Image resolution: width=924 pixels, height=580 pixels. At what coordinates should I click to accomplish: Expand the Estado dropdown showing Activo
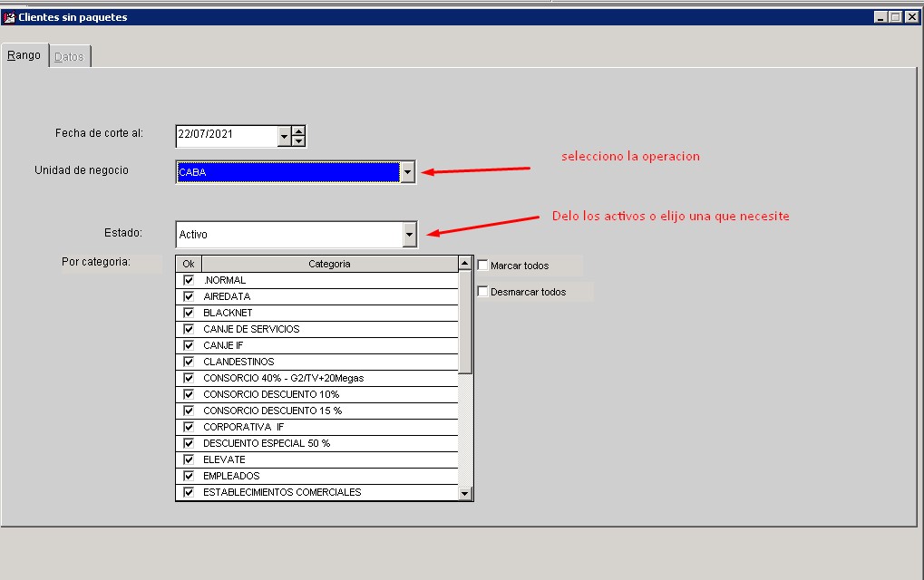[x=409, y=235]
